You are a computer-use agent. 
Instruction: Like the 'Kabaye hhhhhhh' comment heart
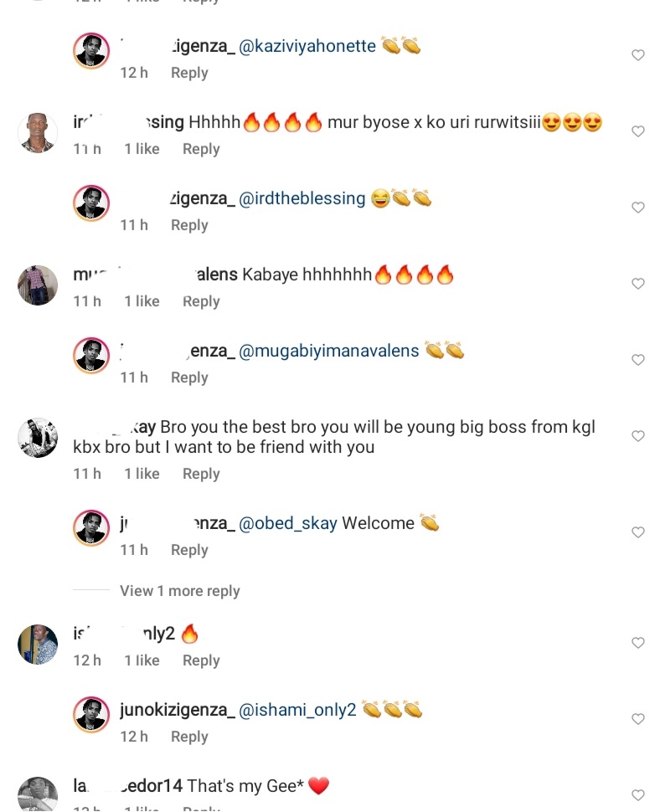(638, 284)
